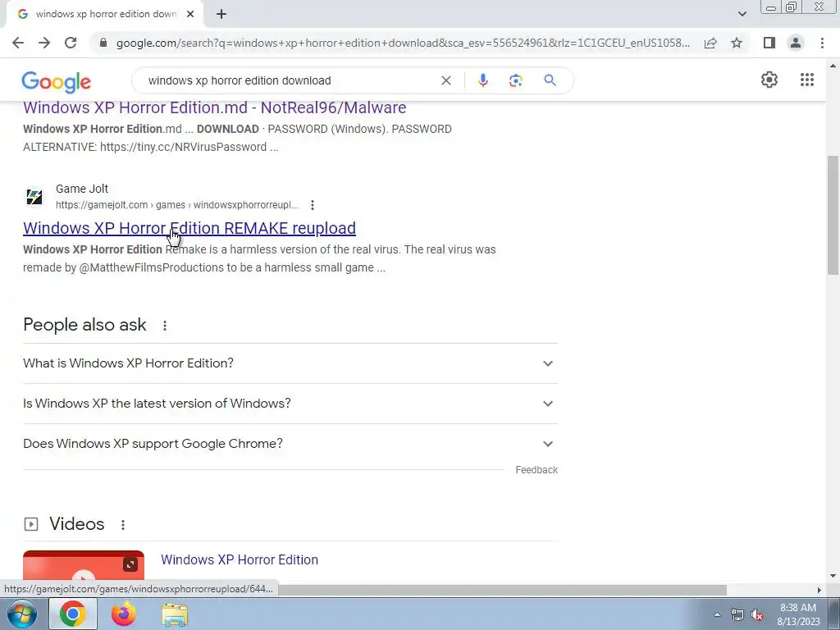Open the Windows XP Horror Edition video link
Viewport: 840px width, 630px height.
240,559
